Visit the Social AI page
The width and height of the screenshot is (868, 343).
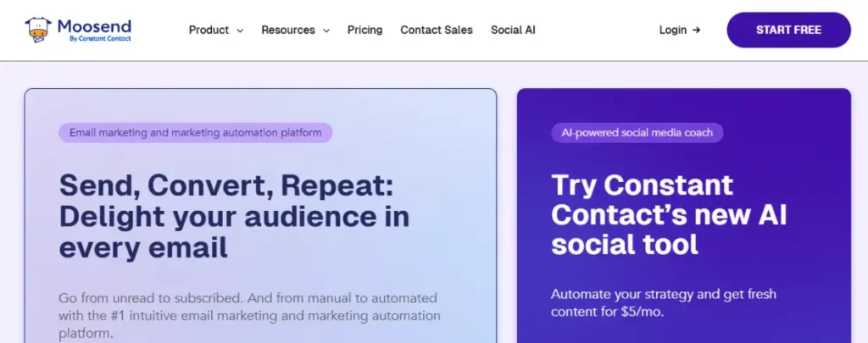point(513,30)
